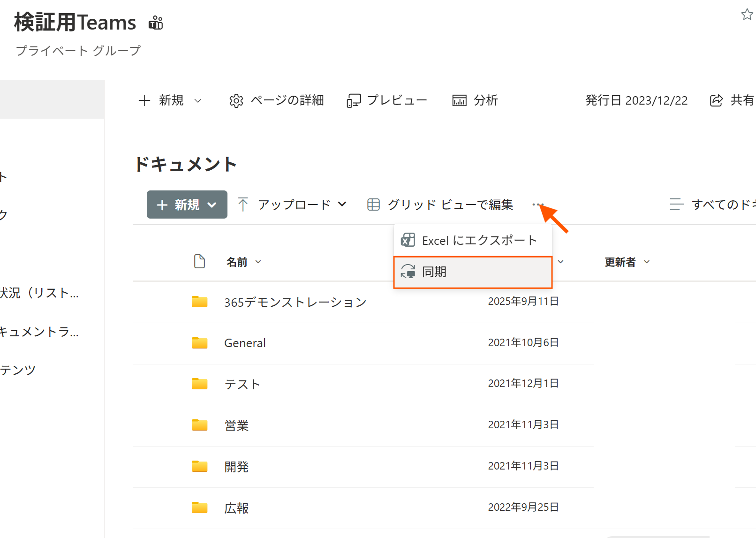Click グリッド ビューで編集 button
This screenshot has height=538, width=756.
click(x=440, y=205)
